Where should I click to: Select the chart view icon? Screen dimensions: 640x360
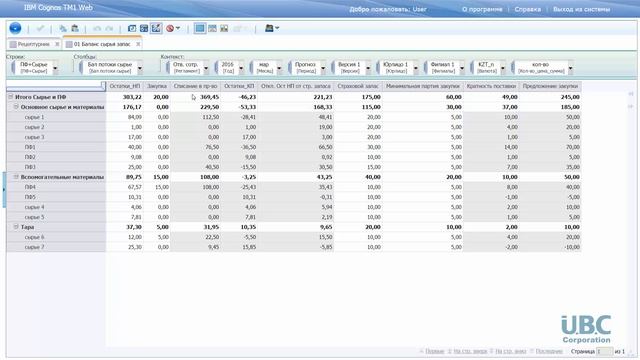[x=224, y=28]
